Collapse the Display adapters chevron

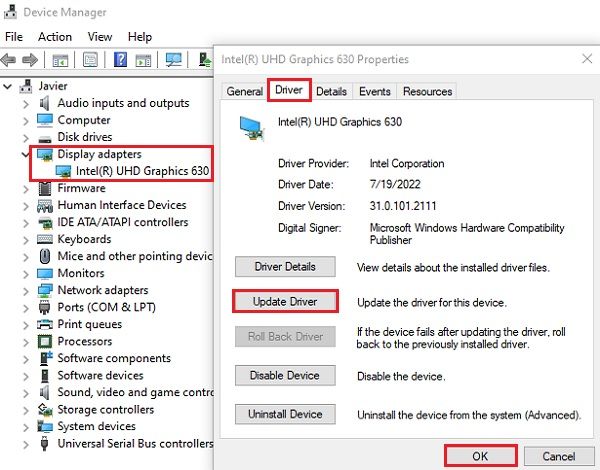click(x=26, y=155)
